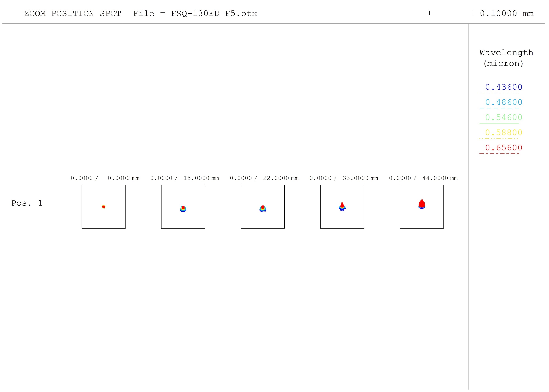
Task: Click the 0.0000 / 44.0000 mm field label
Action: pos(423,178)
